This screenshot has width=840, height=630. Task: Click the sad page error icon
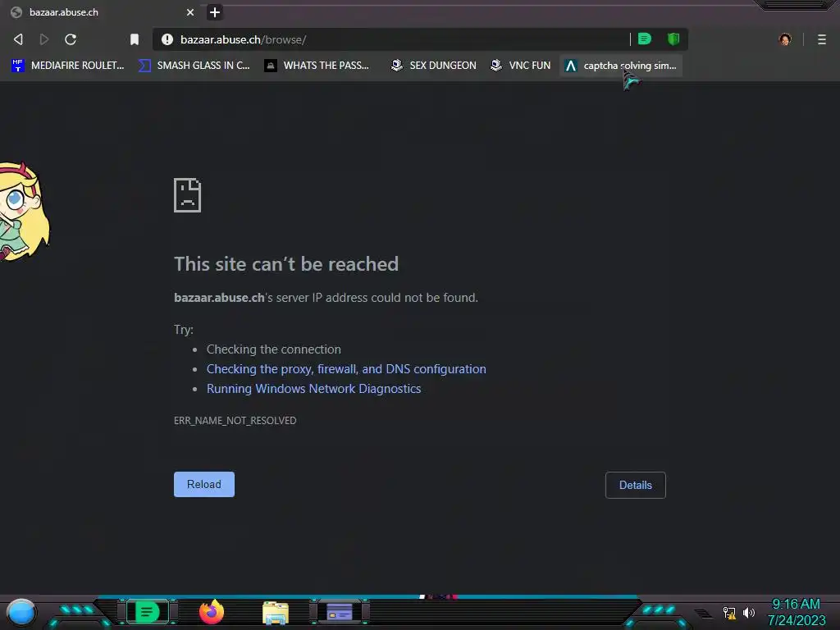(188, 195)
